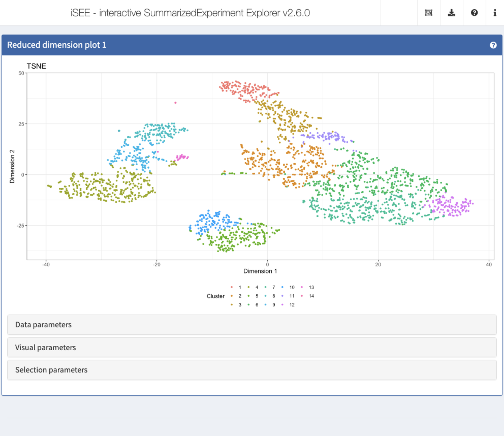Click legend label 7

pos(274,287)
